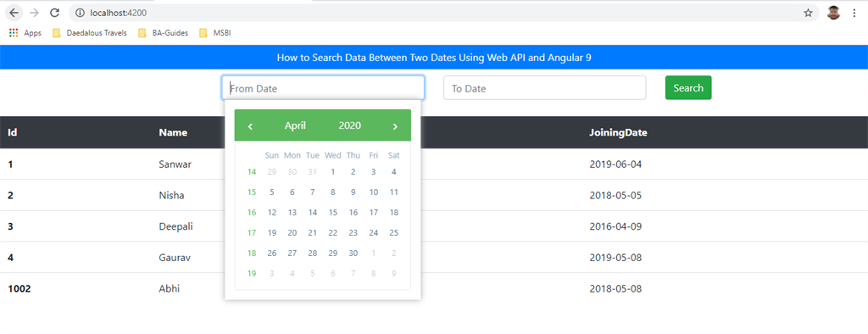Screen dimensions: 868x334
Task: Click the localhost:4200 address bar
Action: 437,13
